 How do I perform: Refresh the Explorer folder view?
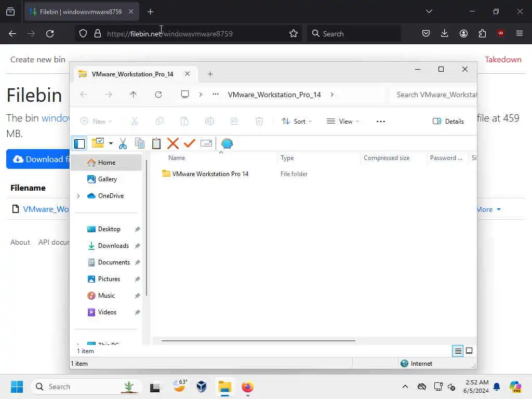click(158, 95)
